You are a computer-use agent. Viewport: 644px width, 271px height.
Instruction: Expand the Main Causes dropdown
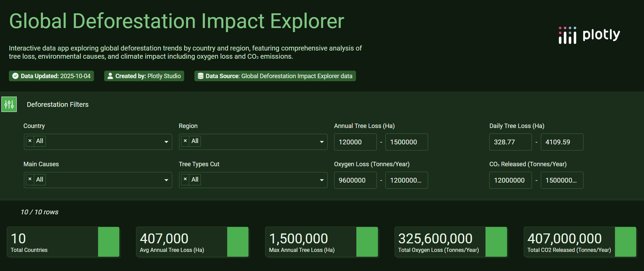tap(166, 180)
